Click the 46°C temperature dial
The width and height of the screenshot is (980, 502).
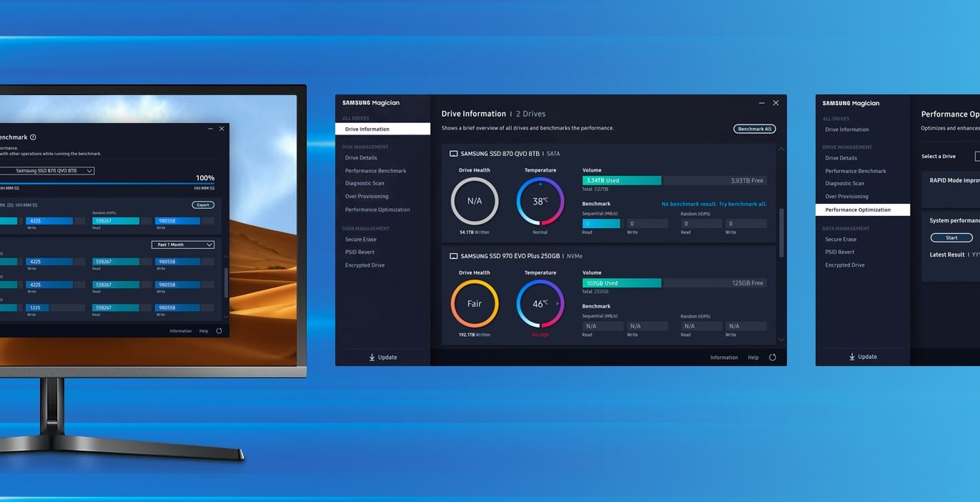click(x=540, y=303)
